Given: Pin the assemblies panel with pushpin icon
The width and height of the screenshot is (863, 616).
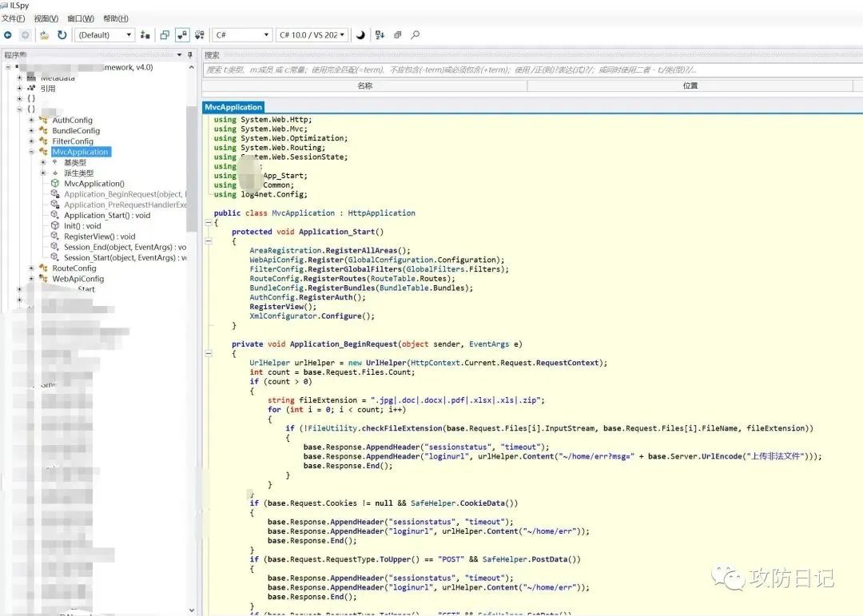Looking at the screenshot, I should point(189,55).
